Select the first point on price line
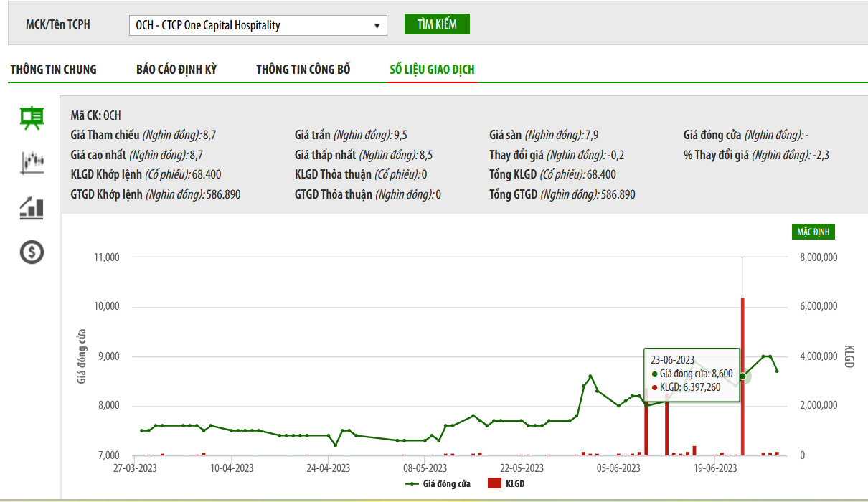The image size is (868, 502). [141, 430]
